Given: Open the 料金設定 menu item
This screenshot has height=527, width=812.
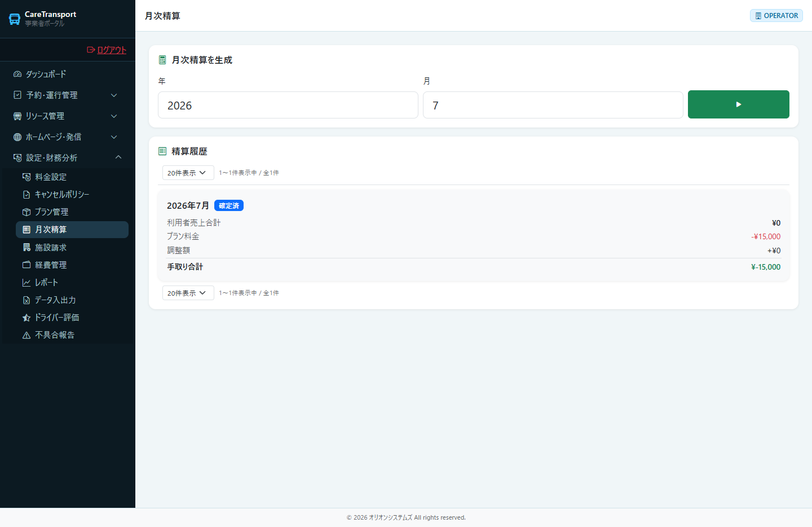Looking at the screenshot, I should point(72,177).
